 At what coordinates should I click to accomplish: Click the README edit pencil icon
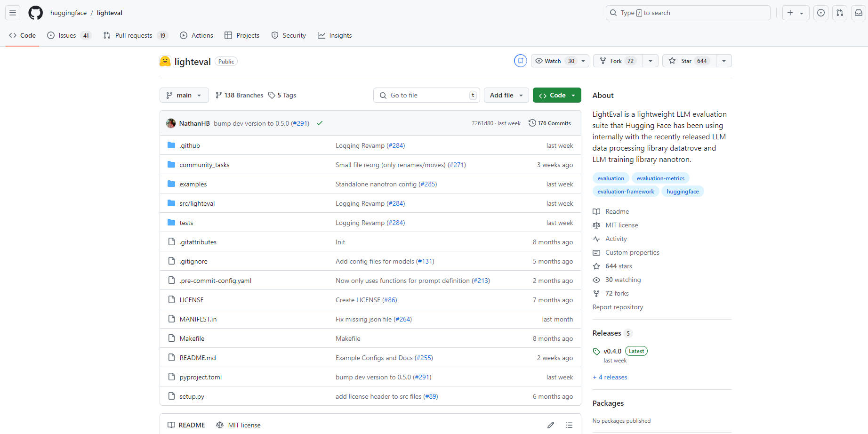(x=551, y=425)
